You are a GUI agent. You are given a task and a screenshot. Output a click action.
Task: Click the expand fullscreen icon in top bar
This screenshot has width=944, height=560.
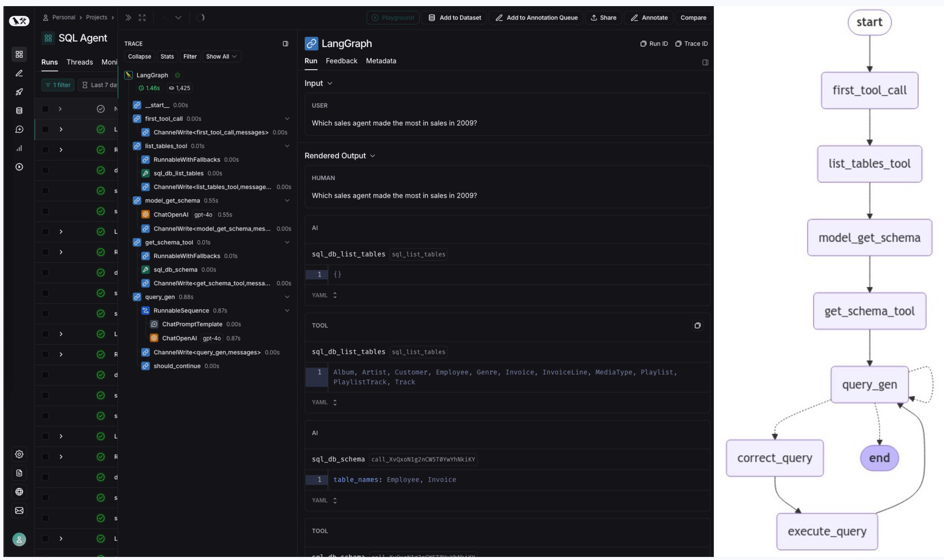(x=142, y=18)
